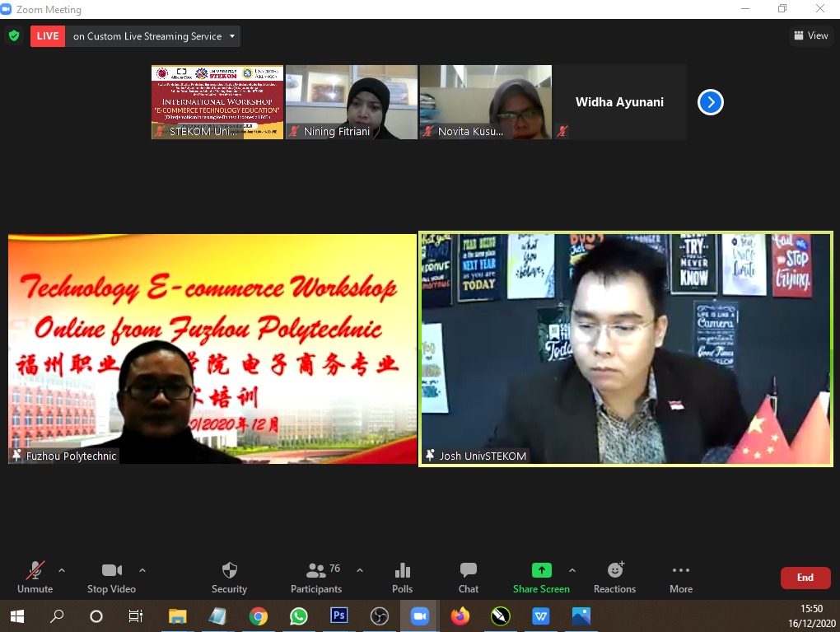Click pin icon on Fuzhou Polytechnic label

click(x=16, y=456)
